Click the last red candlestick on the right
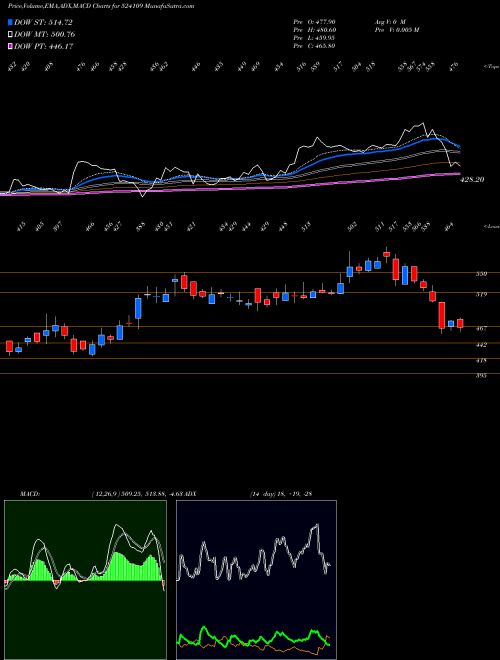 click(460, 323)
